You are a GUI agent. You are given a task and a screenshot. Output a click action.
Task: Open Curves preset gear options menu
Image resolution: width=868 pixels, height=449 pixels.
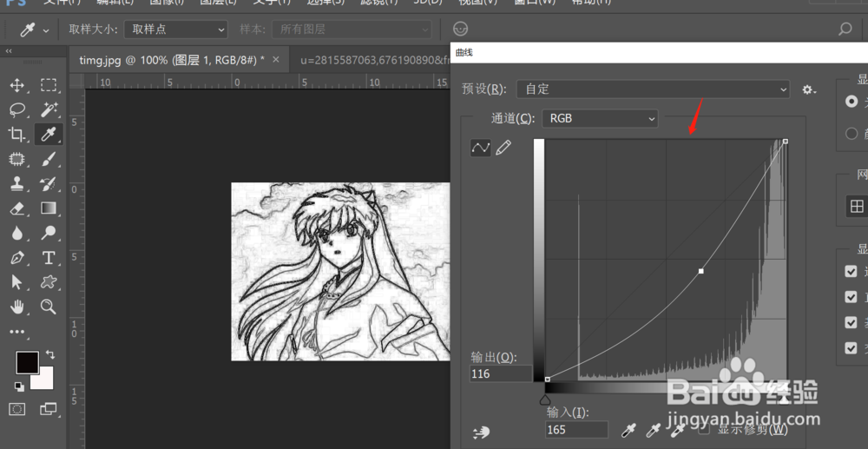pyautogui.click(x=809, y=89)
